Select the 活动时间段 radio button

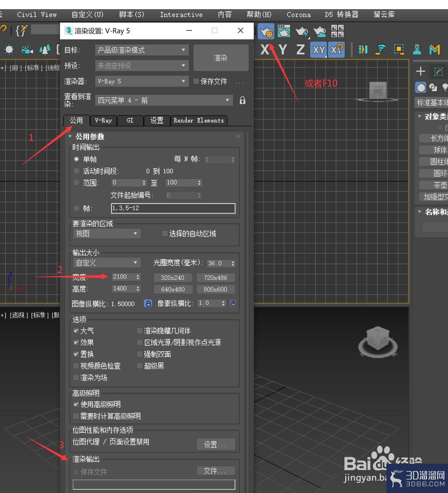point(76,171)
